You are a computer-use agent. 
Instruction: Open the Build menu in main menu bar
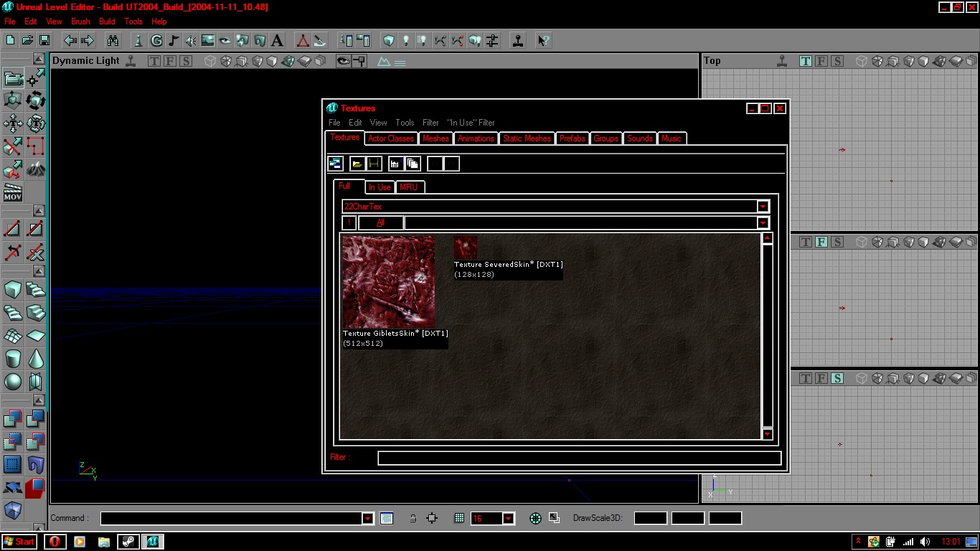point(107,22)
